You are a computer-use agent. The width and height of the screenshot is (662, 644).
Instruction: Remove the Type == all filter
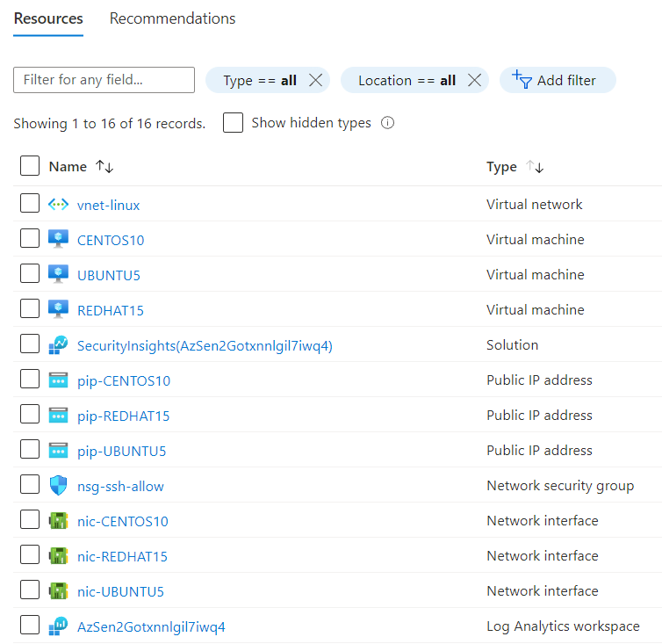[315, 79]
